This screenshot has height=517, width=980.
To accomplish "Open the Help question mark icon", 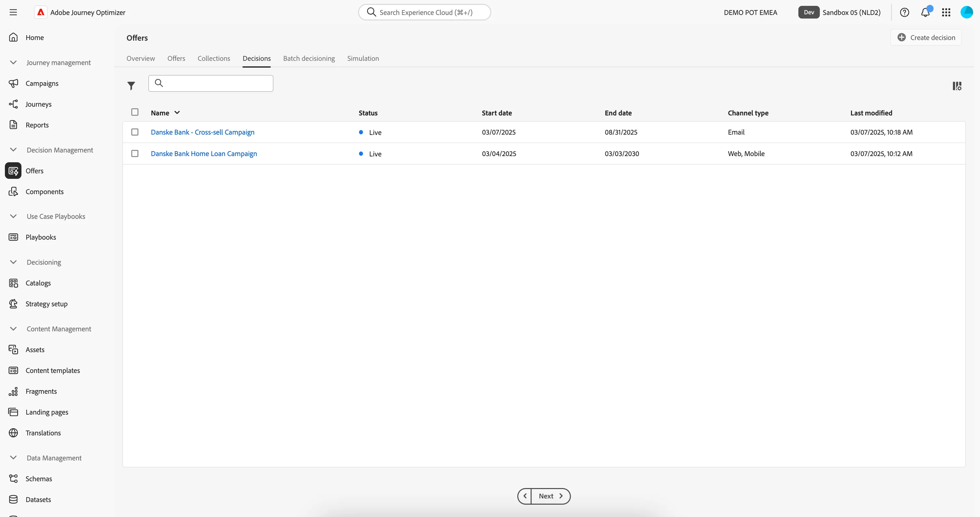I will point(904,12).
